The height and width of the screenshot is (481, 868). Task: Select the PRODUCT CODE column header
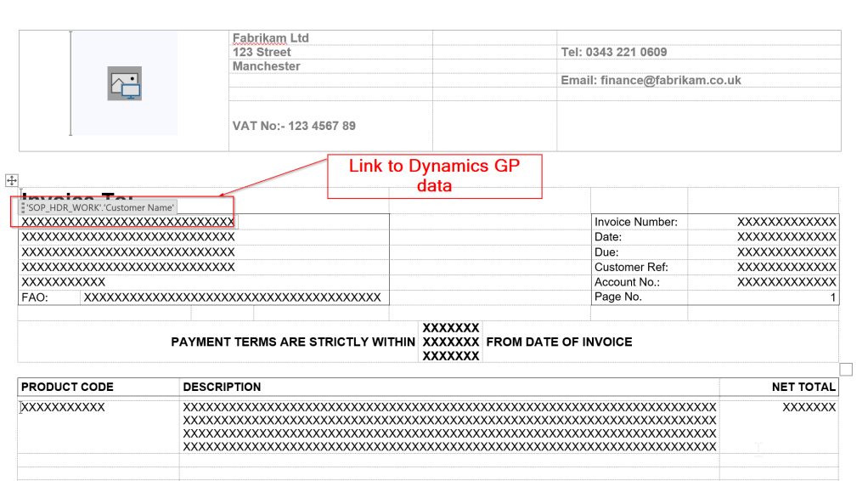pyautogui.click(x=67, y=387)
